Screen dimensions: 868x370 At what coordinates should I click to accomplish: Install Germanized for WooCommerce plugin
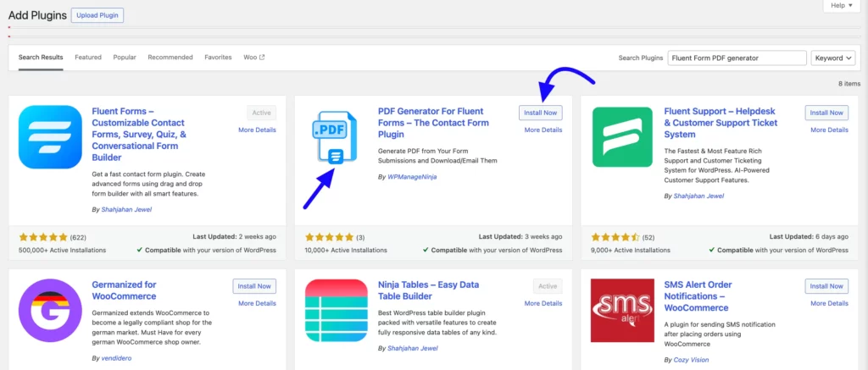click(x=253, y=286)
